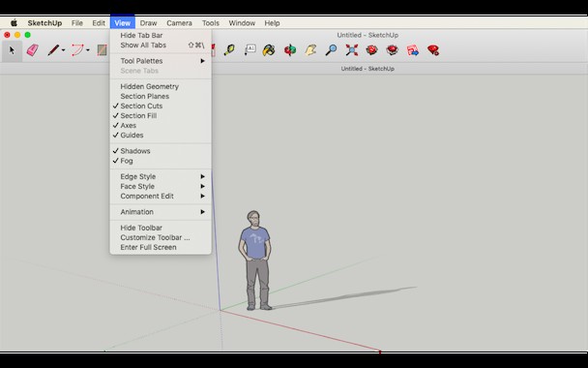Open the Edit menu

pyautogui.click(x=99, y=23)
